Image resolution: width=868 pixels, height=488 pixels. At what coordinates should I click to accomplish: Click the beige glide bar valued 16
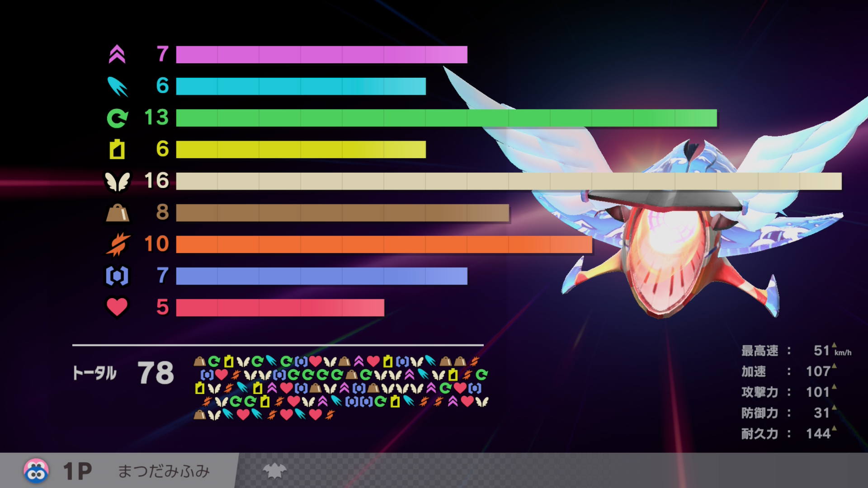pos(509,181)
